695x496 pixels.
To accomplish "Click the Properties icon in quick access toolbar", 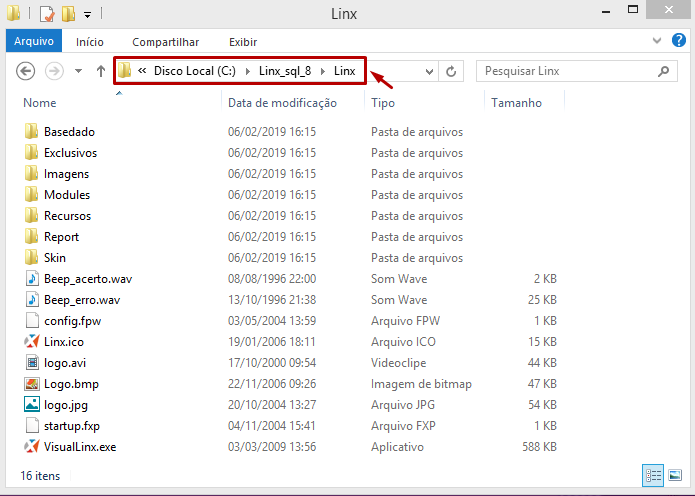I will point(47,14).
